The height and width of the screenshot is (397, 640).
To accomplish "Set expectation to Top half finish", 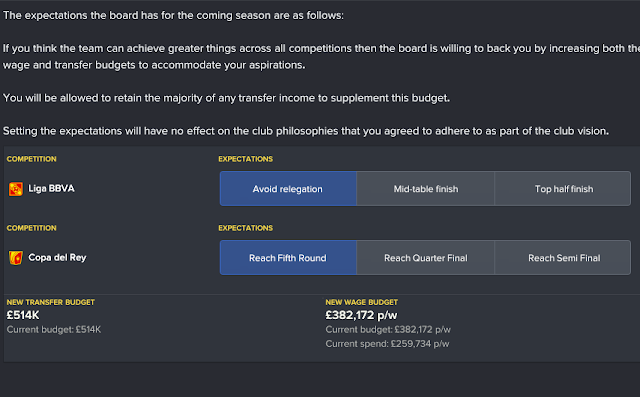I will coord(563,189).
